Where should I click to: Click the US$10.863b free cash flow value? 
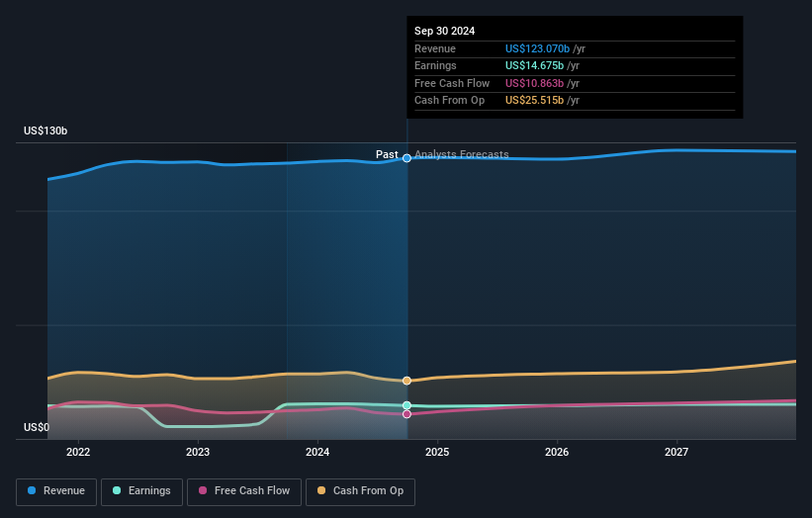click(x=534, y=83)
